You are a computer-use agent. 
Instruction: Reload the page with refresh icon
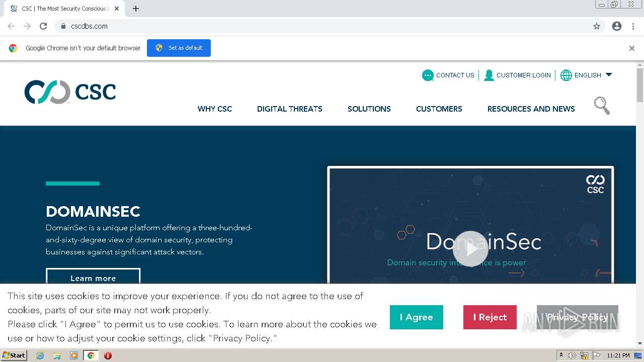coord(43,26)
